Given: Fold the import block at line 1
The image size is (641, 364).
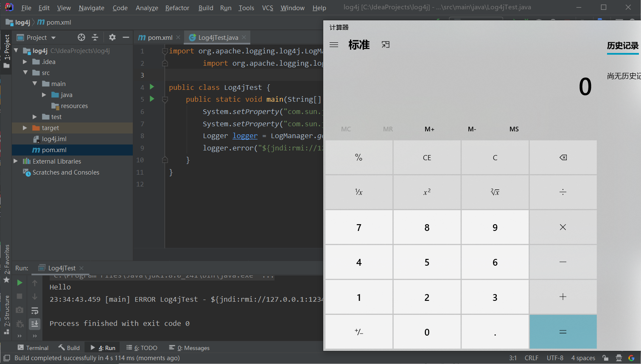Looking at the screenshot, I should 165,51.
